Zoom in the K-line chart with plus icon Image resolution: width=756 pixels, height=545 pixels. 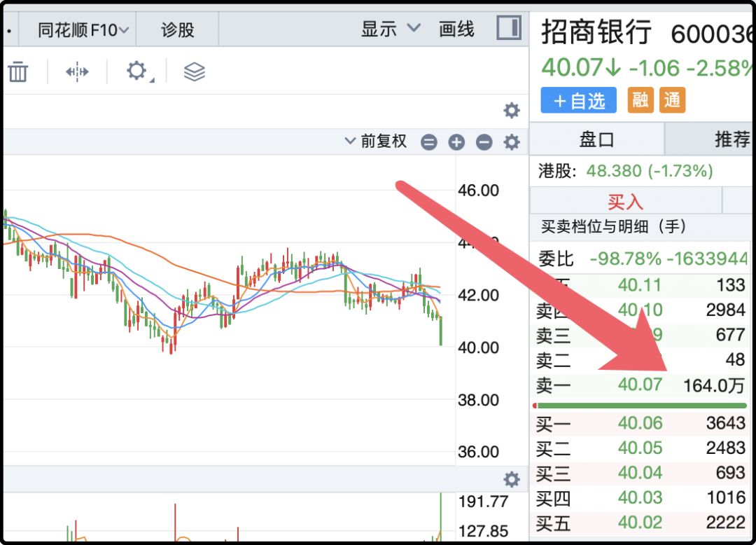(456, 142)
